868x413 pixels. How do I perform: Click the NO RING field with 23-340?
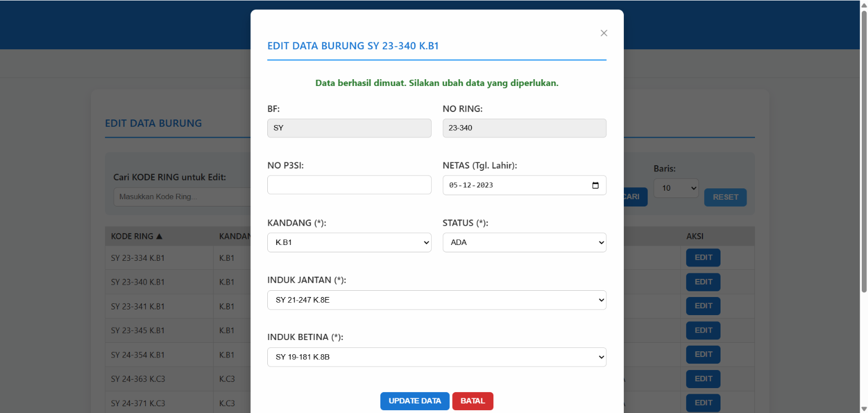click(x=524, y=128)
